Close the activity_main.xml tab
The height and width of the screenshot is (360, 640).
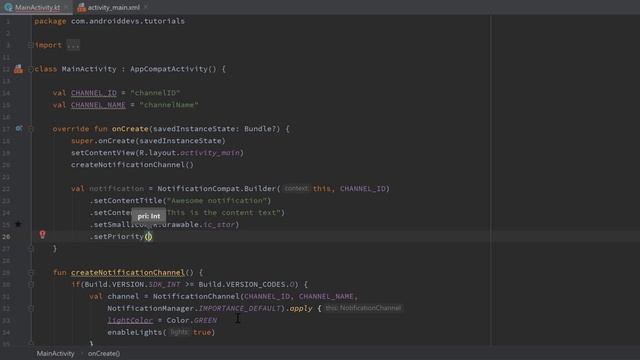(x=146, y=7)
